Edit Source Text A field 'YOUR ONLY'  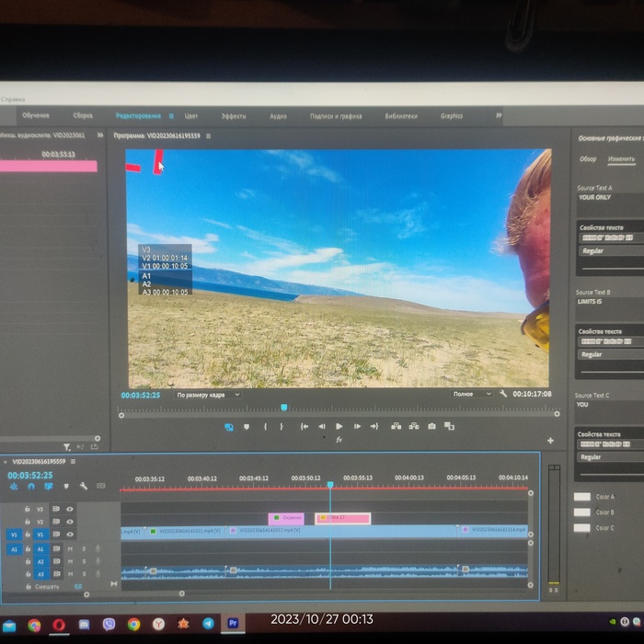click(x=610, y=205)
